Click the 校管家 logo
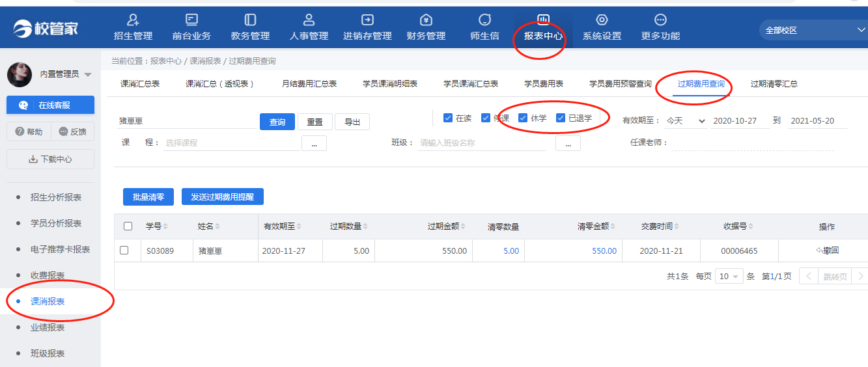 pyautogui.click(x=46, y=28)
